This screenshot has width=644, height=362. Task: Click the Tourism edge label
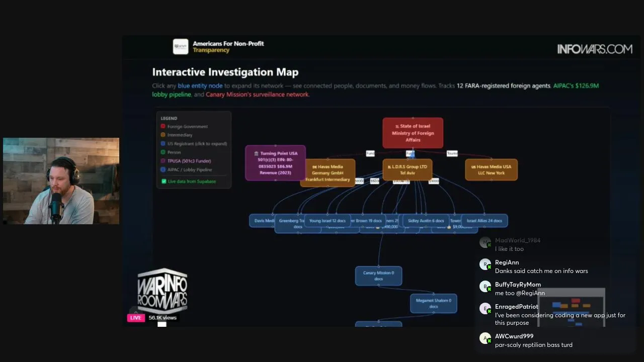click(x=452, y=153)
